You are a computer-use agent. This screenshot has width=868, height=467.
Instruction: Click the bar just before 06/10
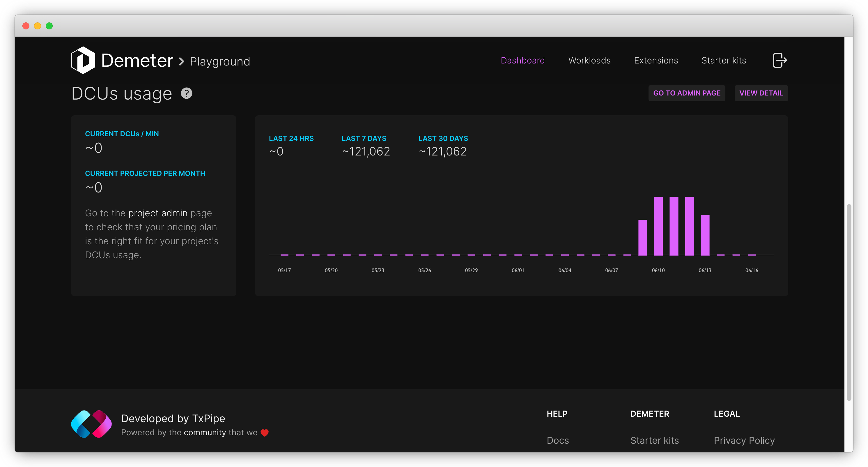pyautogui.click(x=643, y=237)
